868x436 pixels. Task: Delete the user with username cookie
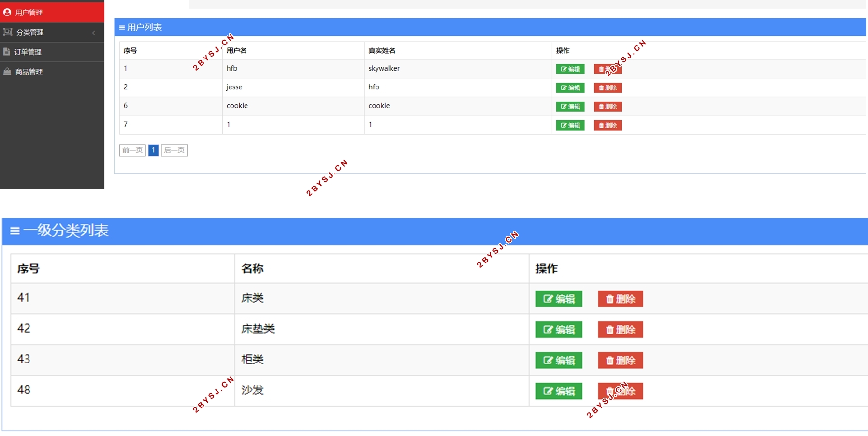tap(608, 107)
